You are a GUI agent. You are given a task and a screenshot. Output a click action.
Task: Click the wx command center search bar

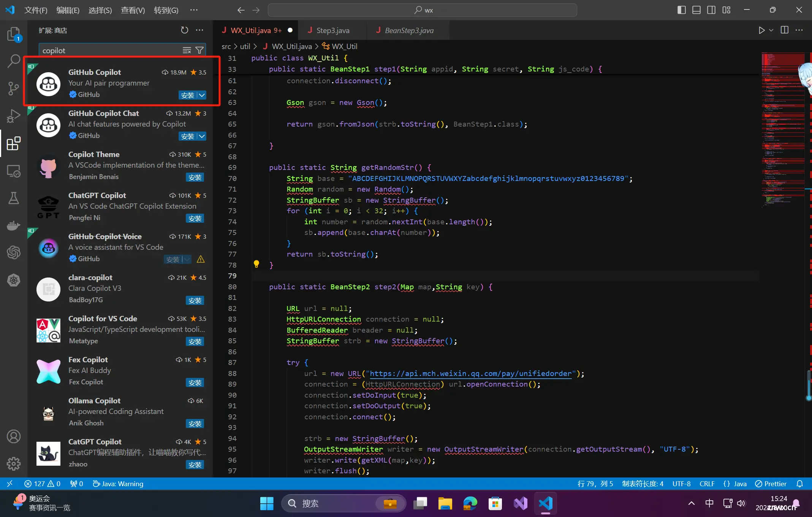pyautogui.click(x=422, y=10)
